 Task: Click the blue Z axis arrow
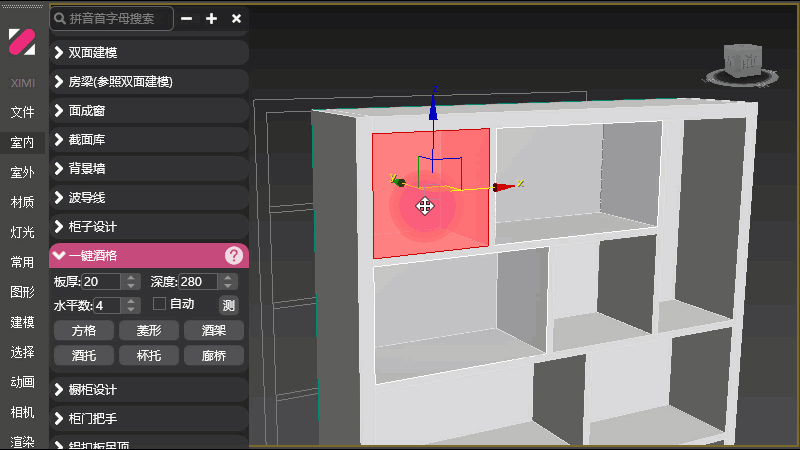433,109
